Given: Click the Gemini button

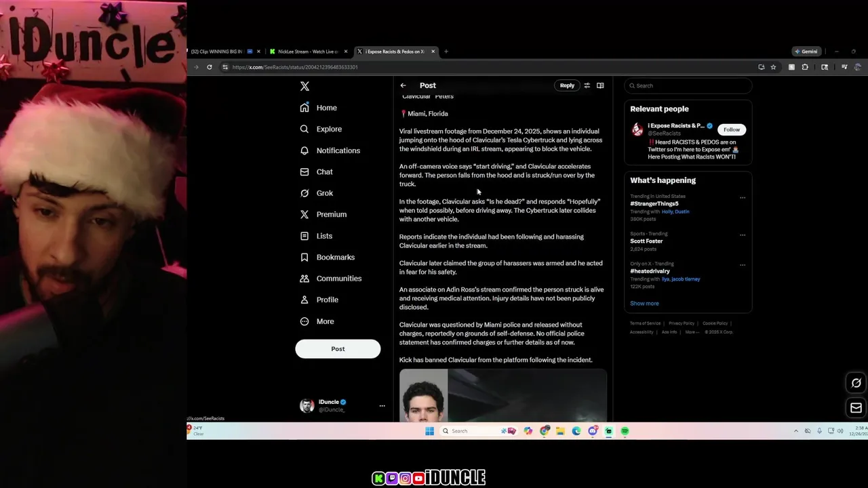Looking at the screenshot, I should [x=806, y=52].
